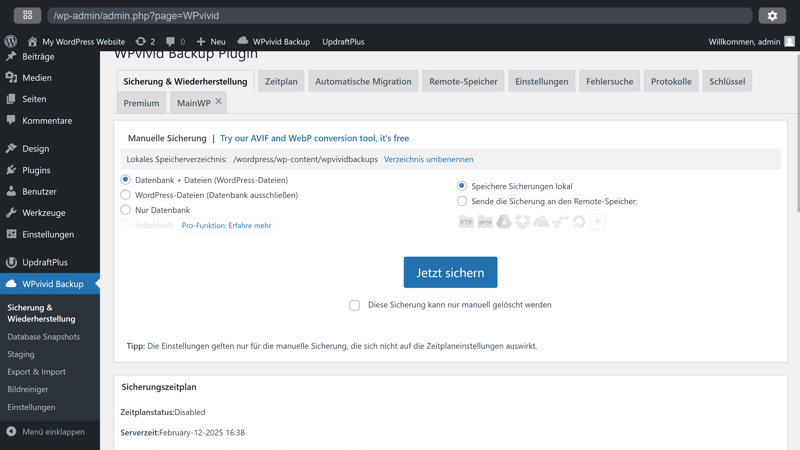Click the Plugins plug icon in sidebar
800x450 pixels.
coord(11,170)
